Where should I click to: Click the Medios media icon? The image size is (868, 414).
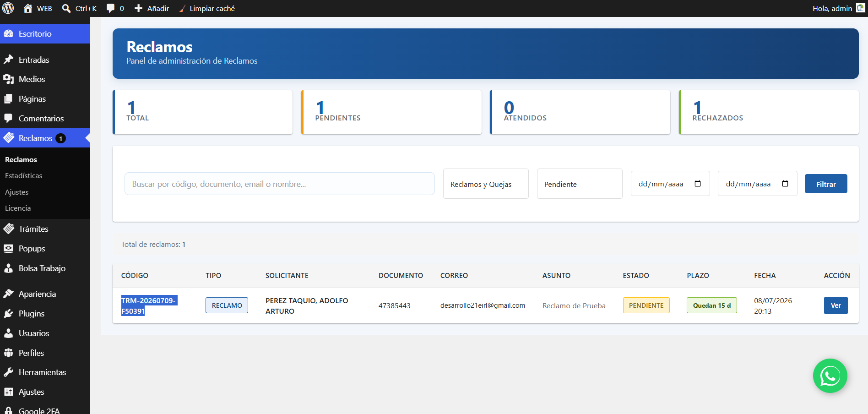coord(9,79)
